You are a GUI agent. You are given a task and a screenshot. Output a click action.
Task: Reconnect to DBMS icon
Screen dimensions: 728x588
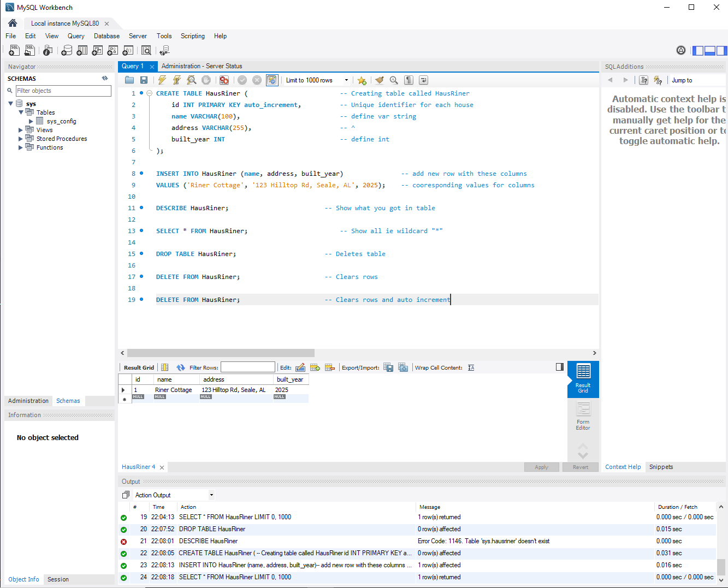(164, 50)
